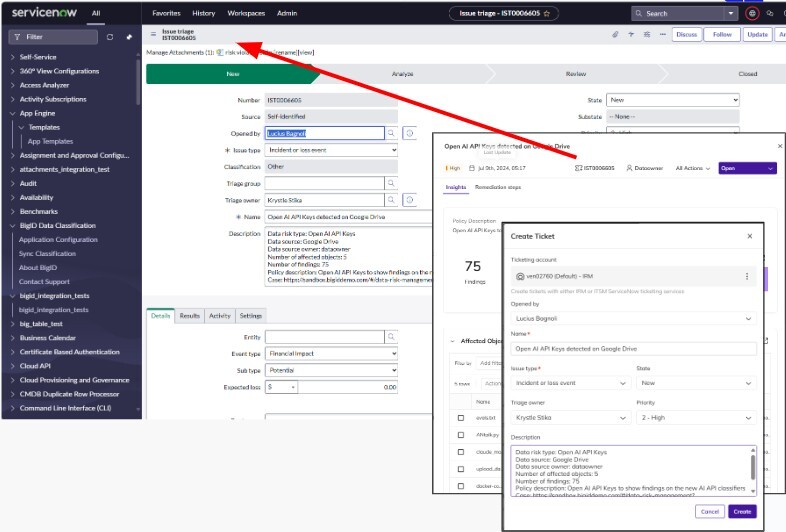Click the info icon next to Triage owner

point(410,200)
